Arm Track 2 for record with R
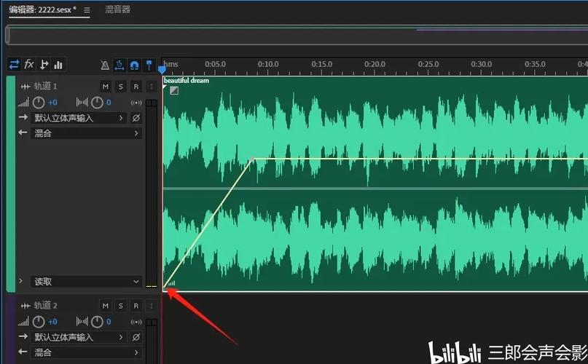The width and height of the screenshot is (588, 364). click(136, 306)
